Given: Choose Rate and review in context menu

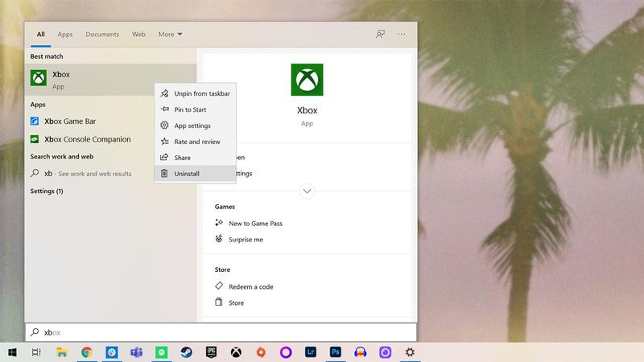Looking at the screenshot, I should coord(195,142).
